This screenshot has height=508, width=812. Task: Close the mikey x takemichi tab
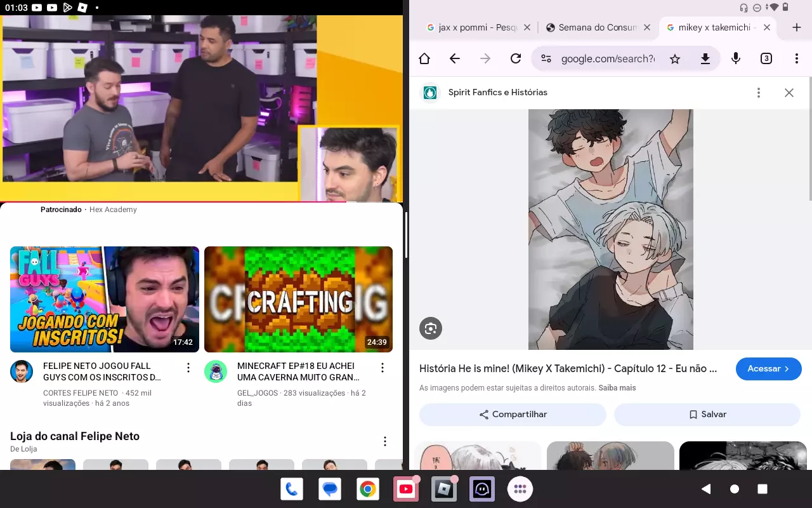coord(767,28)
